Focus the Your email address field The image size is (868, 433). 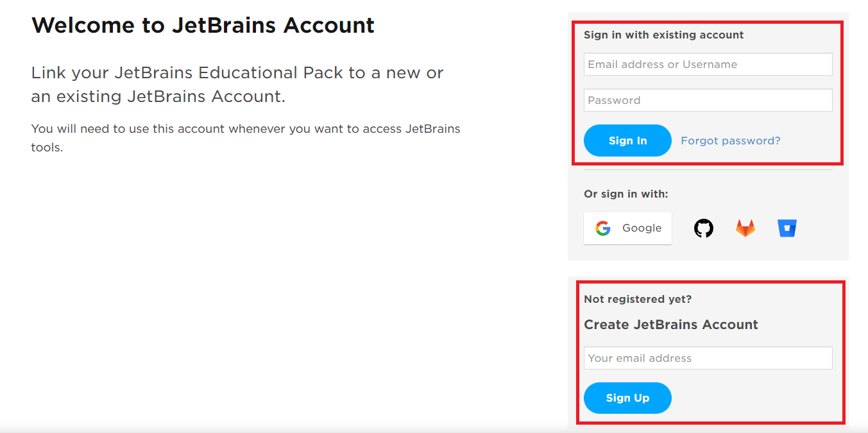(708, 358)
